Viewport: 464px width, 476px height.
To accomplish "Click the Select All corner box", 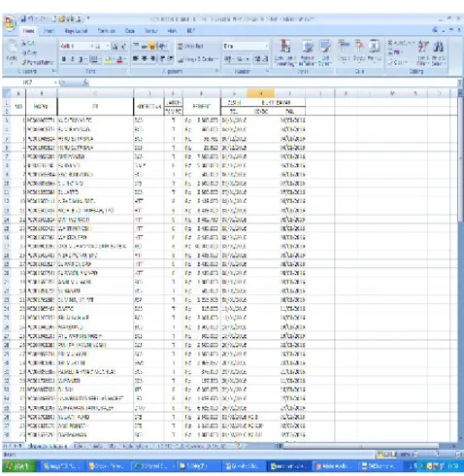I will pyautogui.click(x=7, y=94).
